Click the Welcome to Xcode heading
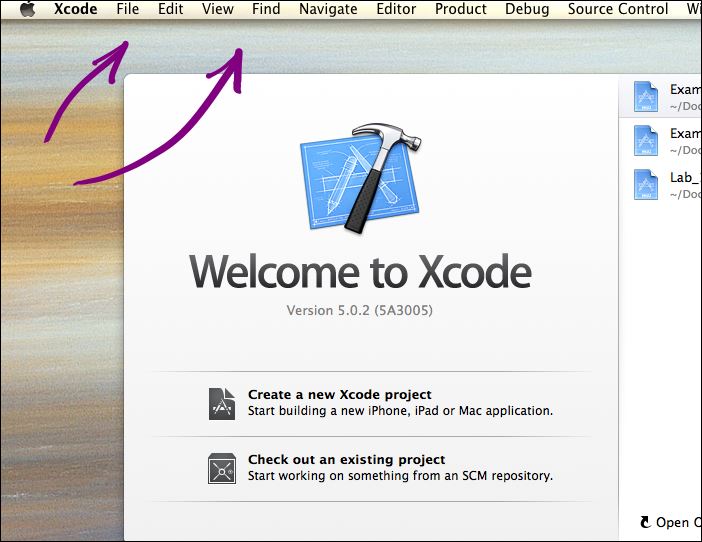Image resolution: width=702 pixels, height=542 pixels. coord(360,272)
